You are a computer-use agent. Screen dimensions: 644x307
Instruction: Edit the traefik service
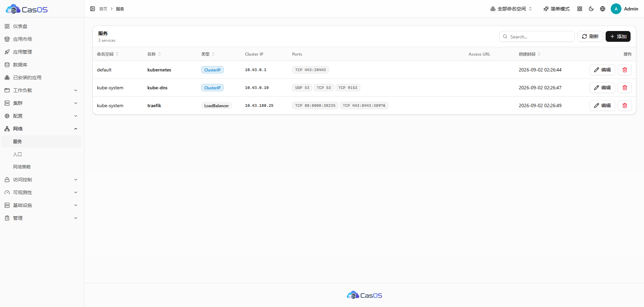tap(602, 105)
